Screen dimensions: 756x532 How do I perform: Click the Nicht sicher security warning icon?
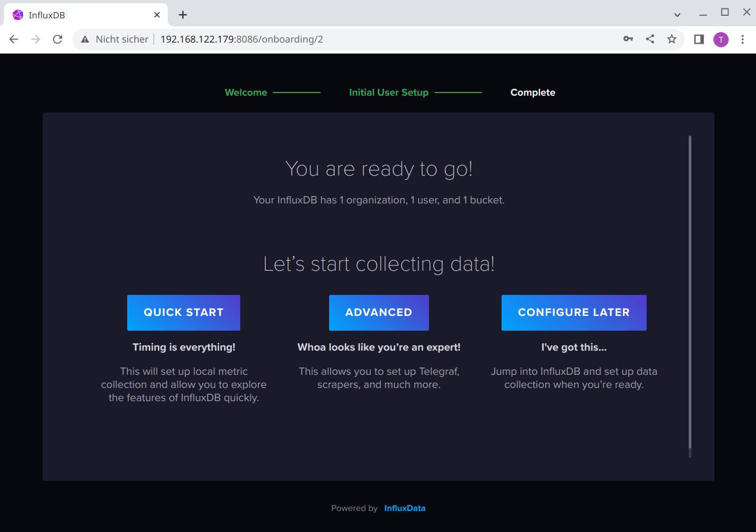(85, 39)
